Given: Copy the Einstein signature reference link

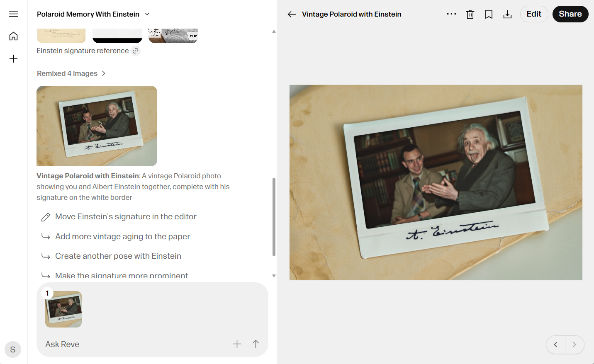Looking at the screenshot, I should (136, 51).
